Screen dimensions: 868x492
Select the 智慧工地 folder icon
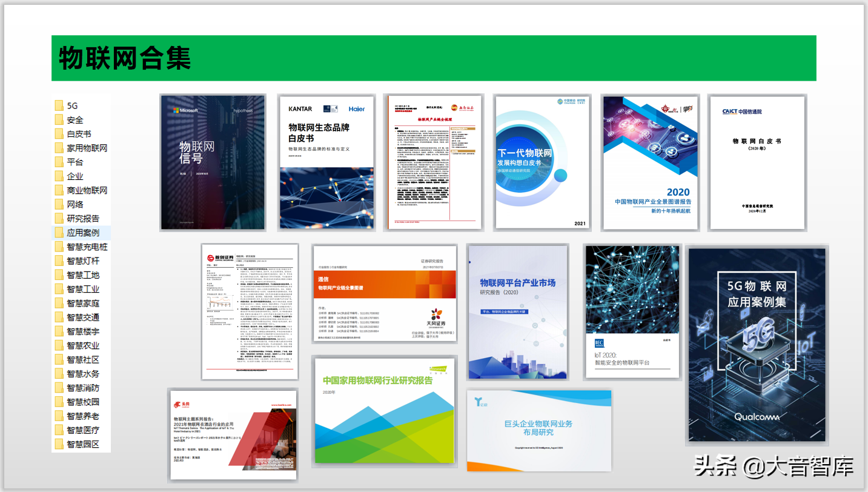[59, 274]
